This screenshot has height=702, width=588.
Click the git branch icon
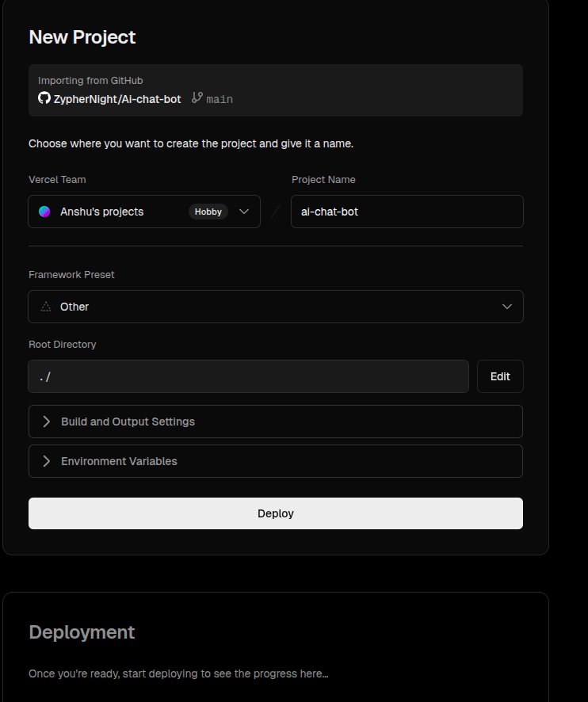(x=197, y=98)
